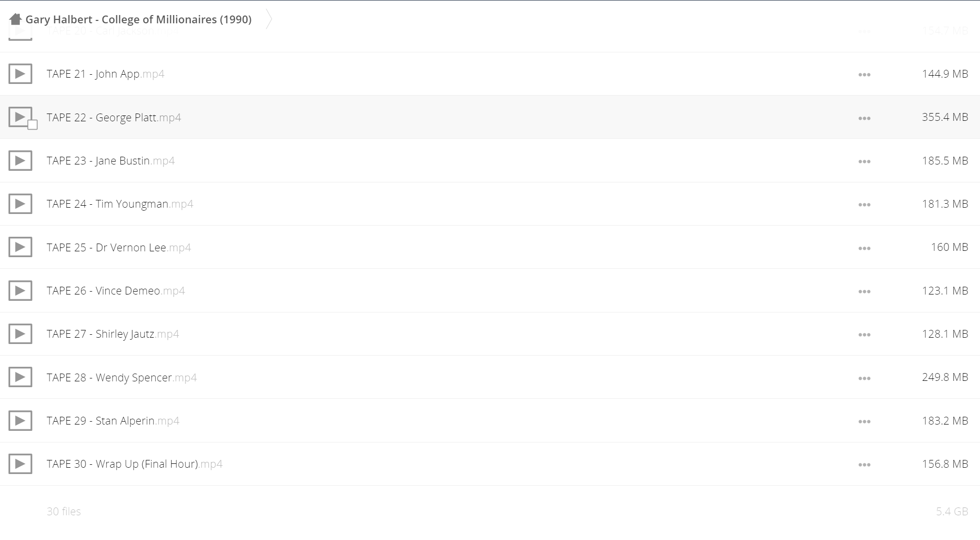Click breadcrumb chevron after folder name
980x540 pixels.
coord(269,19)
